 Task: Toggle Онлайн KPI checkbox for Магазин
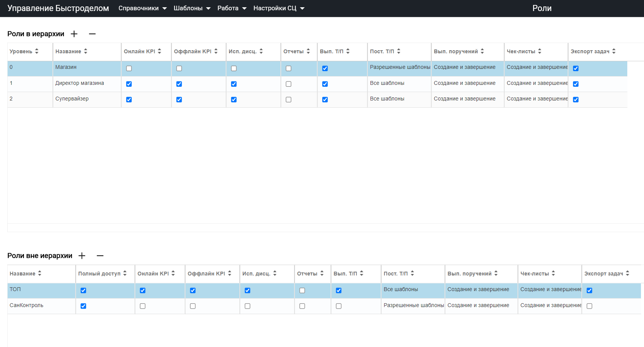click(x=129, y=68)
